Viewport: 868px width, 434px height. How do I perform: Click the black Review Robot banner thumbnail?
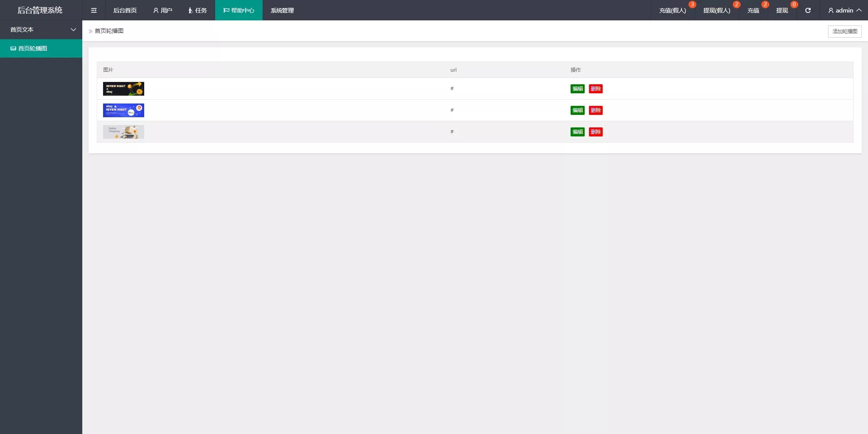pos(123,89)
